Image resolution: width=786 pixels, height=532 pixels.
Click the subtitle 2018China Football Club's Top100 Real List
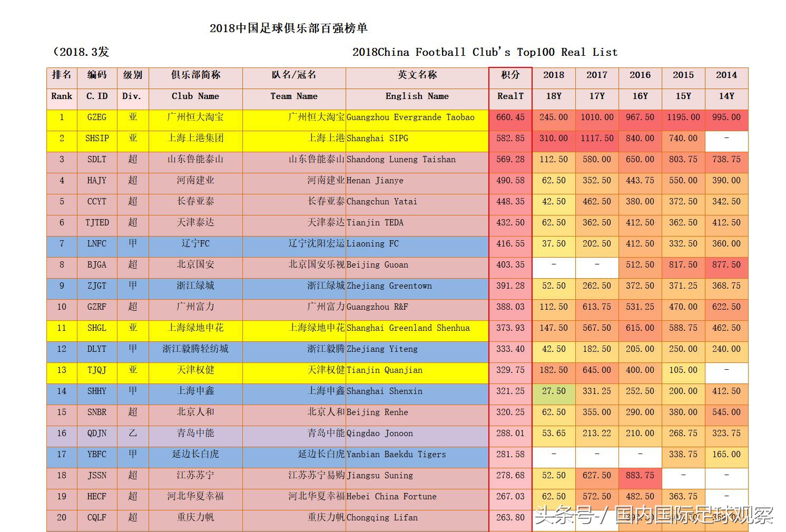click(x=485, y=52)
